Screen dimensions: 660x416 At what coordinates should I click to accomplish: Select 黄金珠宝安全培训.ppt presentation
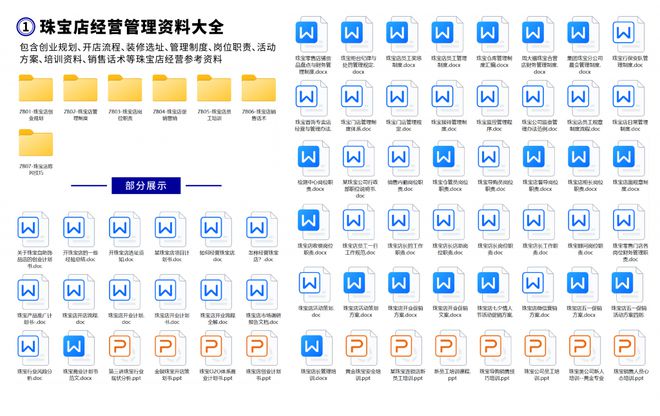(x=362, y=349)
